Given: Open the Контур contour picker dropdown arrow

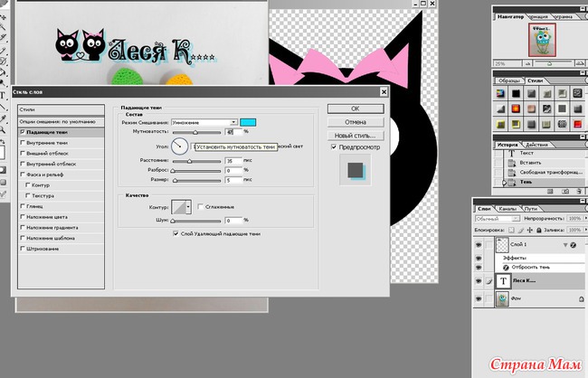Looking at the screenshot, I should point(190,207).
